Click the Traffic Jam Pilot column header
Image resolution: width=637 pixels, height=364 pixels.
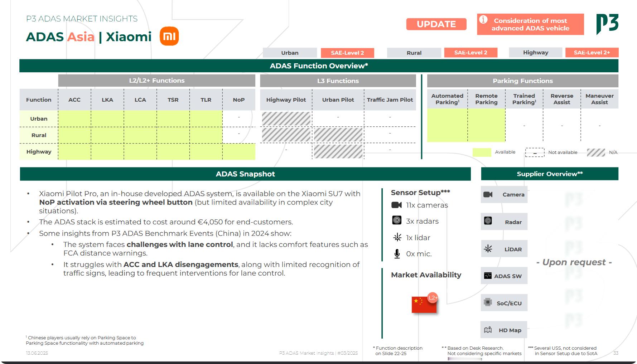point(390,100)
